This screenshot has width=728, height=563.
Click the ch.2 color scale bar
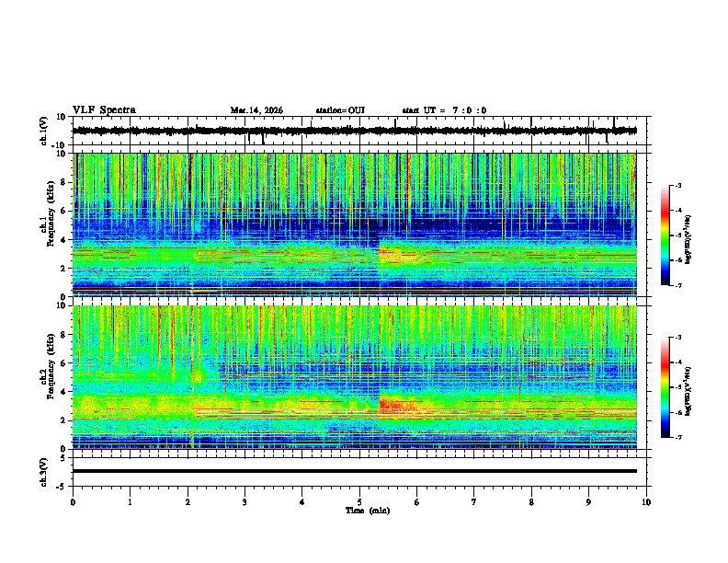tap(665, 387)
